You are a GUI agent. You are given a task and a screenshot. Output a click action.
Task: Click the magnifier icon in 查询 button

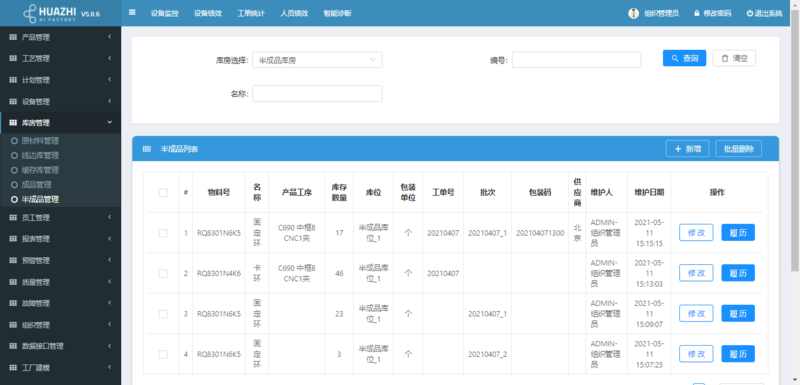tap(675, 59)
